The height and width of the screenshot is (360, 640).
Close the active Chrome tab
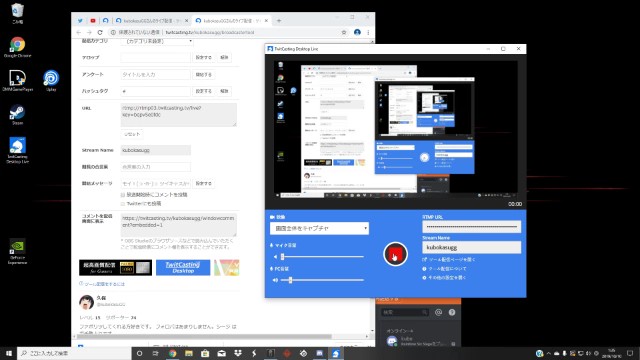click(266, 20)
